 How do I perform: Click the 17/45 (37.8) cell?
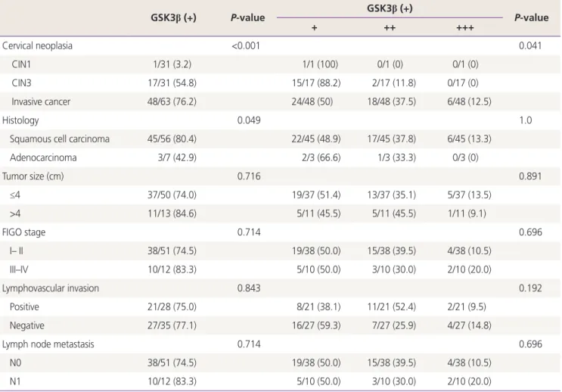pyautogui.click(x=391, y=139)
